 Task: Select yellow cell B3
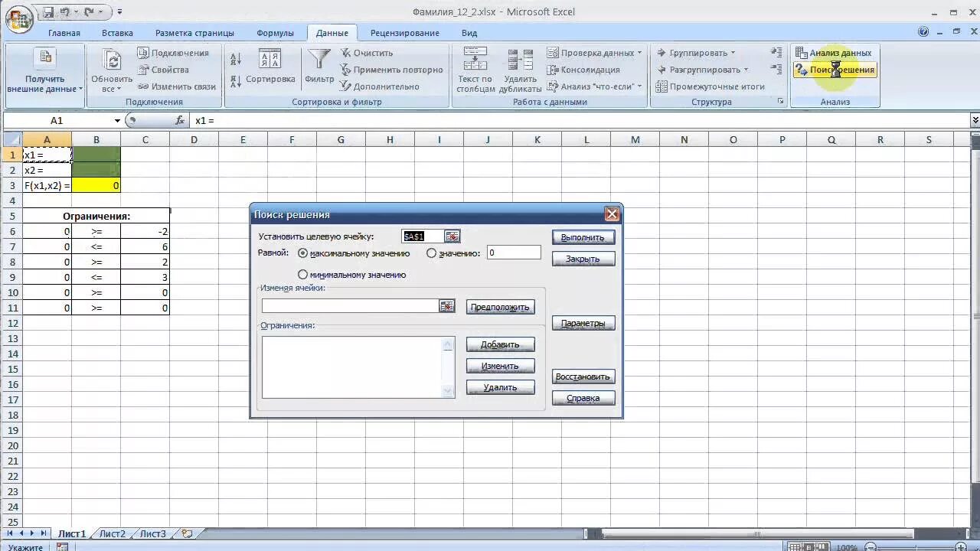tap(96, 185)
